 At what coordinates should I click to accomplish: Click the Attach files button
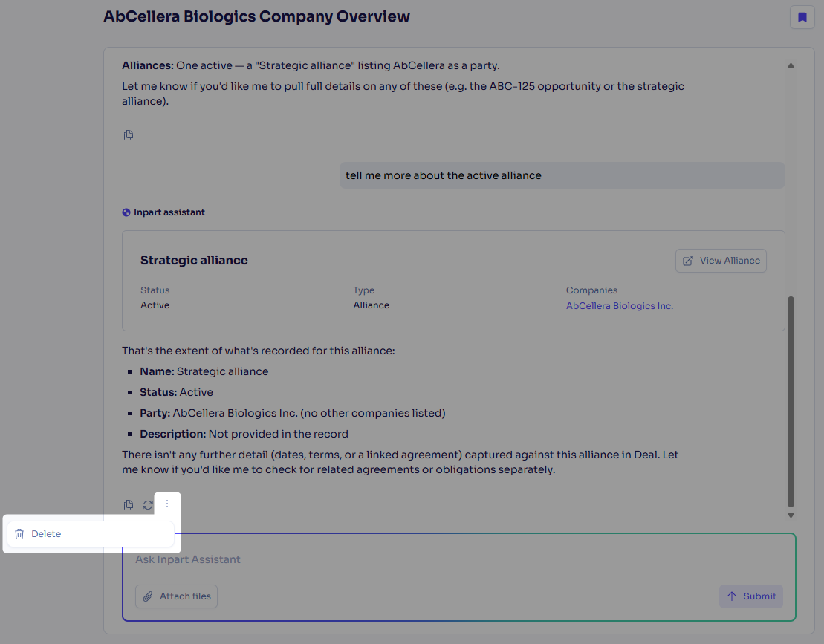[177, 596]
